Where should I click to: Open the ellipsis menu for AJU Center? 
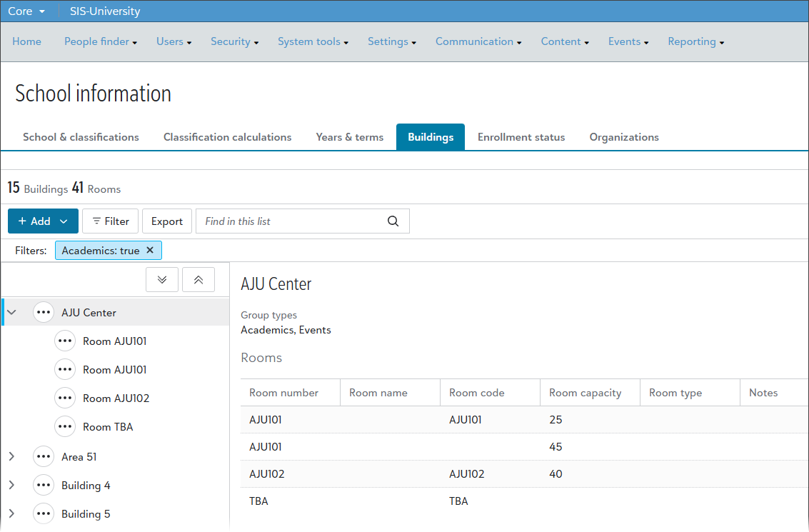tap(44, 312)
